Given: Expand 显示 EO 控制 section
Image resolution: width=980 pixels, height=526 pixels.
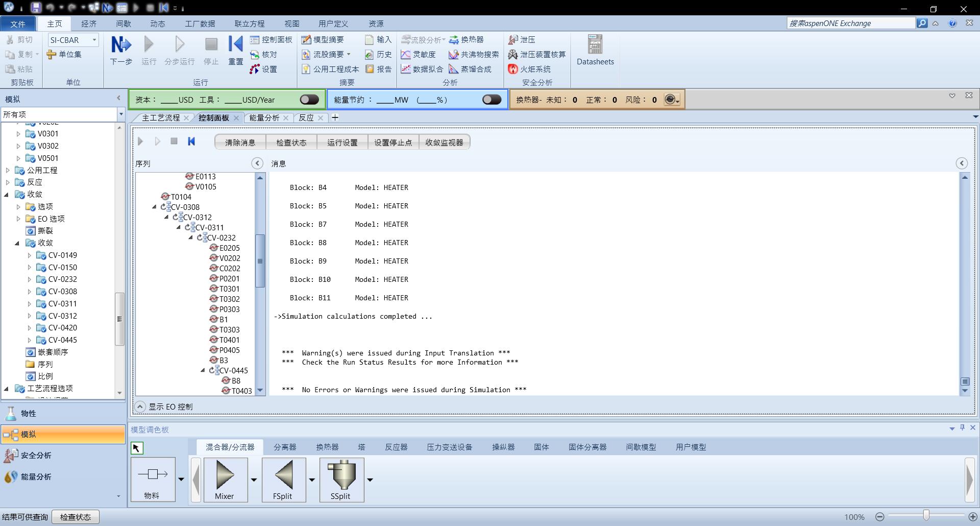Looking at the screenshot, I should [140, 407].
